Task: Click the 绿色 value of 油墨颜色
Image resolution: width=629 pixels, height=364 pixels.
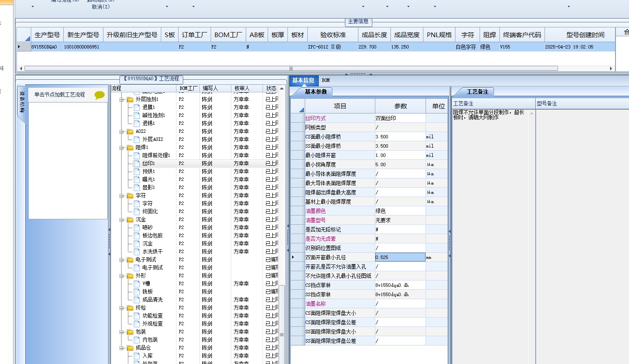Action: coord(400,211)
